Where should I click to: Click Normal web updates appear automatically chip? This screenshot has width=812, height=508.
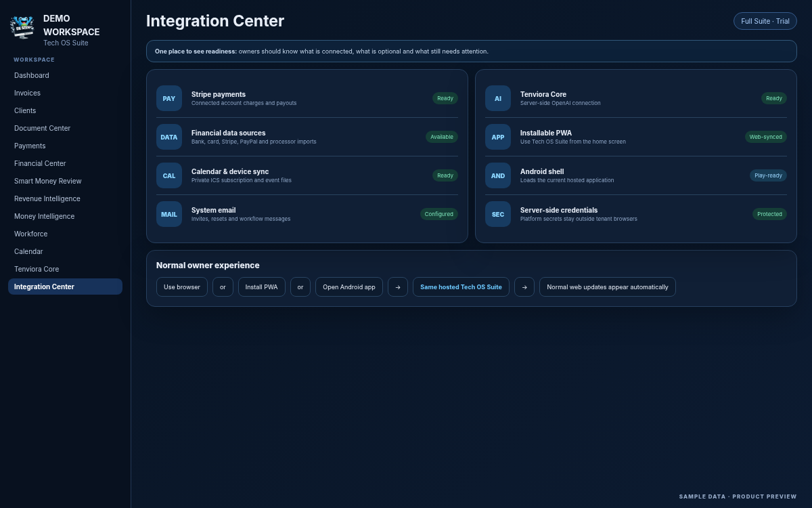(x=608, y=287)
